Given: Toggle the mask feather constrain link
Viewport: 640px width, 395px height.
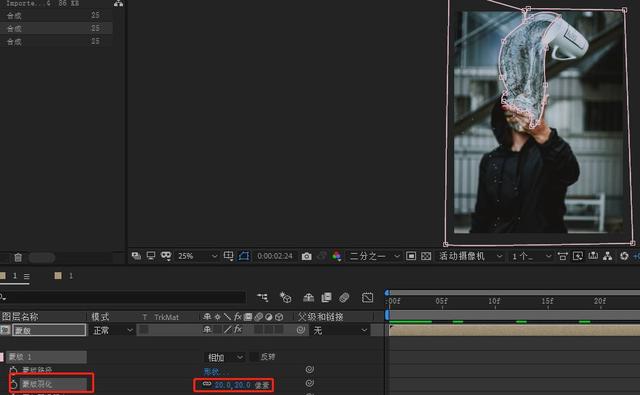Looking at the screenshot, I should pyautogui.click(x=207, y=384).
